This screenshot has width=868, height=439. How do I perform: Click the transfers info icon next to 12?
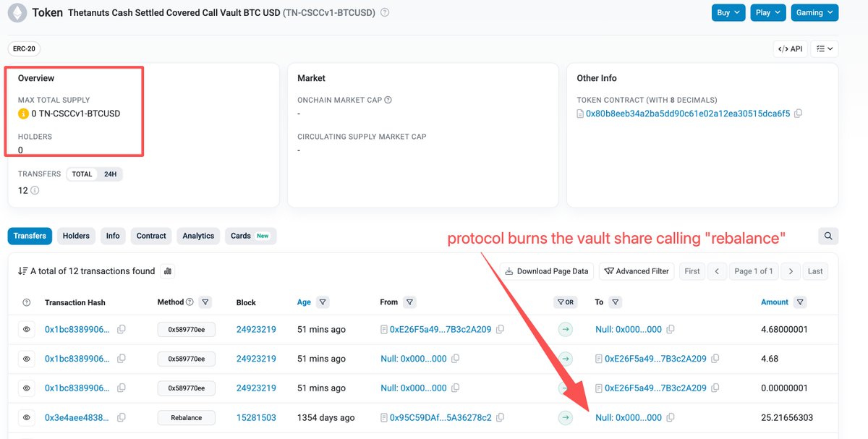(x=35, y=191)
